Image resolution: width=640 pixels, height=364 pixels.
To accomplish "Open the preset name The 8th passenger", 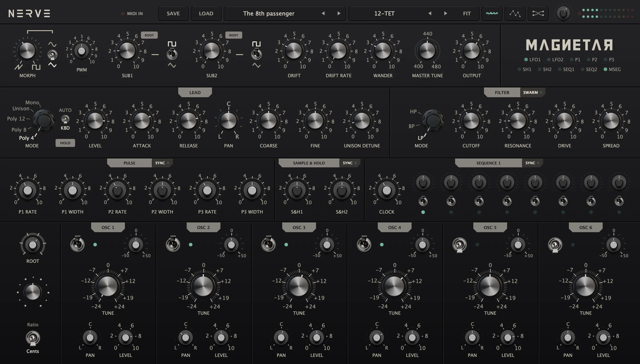I will pos(269,14).
